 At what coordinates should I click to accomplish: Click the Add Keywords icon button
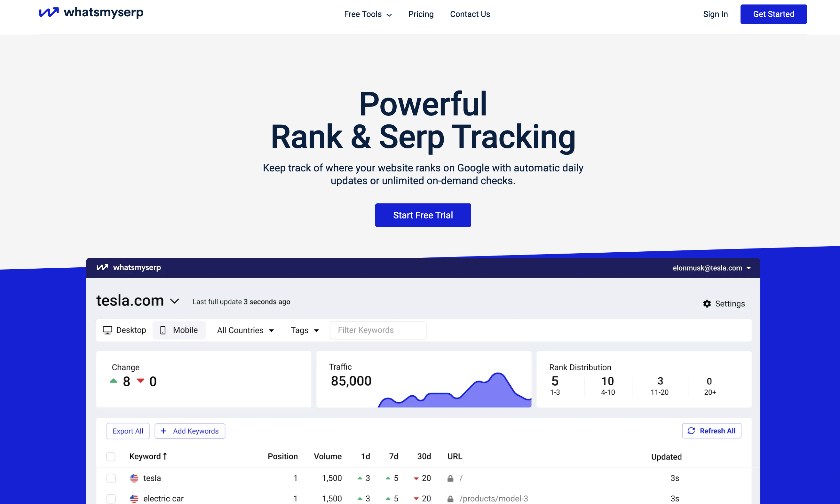164,430
